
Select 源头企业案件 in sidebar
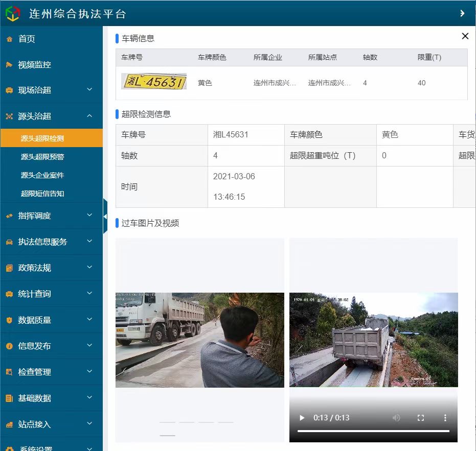tap(42, 175)
